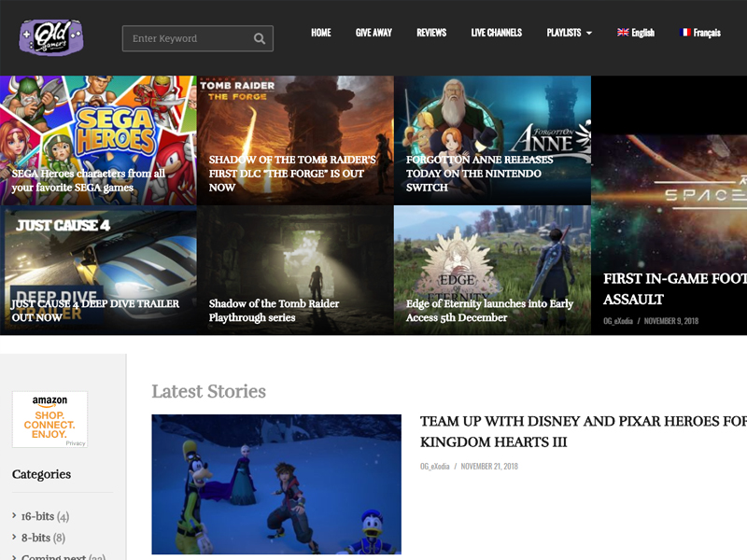Screen dimensions: 747x560
Task: Open Live Channels page
Action: pyautogui.click(x=497, y=33)
